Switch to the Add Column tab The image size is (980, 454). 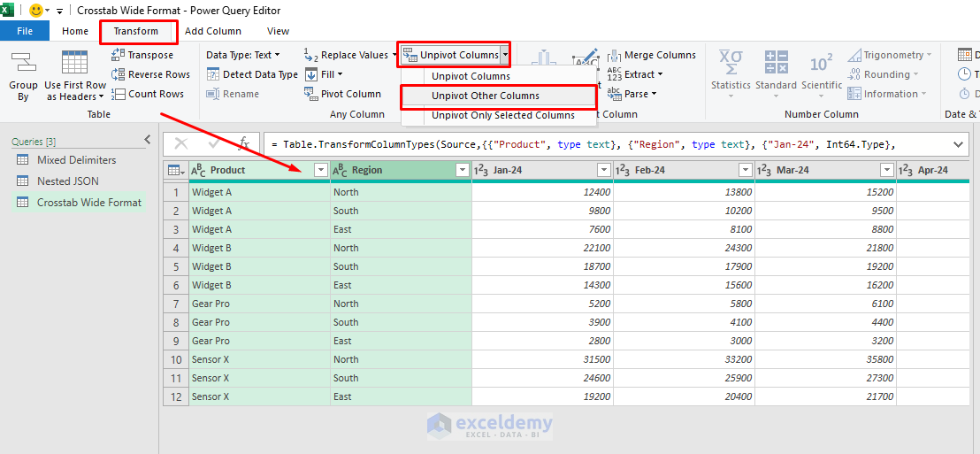pos(213,31)
